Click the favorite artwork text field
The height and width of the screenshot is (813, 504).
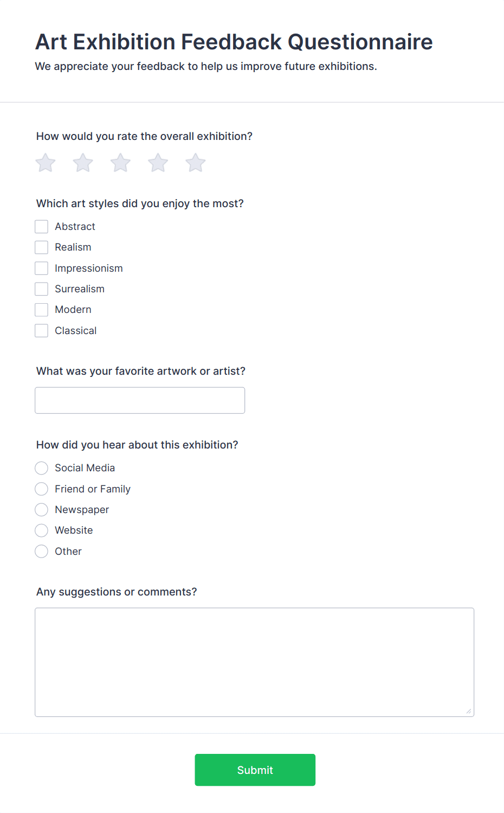[140, 400]
